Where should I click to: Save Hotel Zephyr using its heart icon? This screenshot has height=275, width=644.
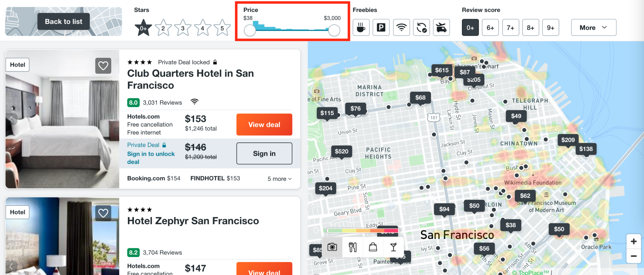pyautogui.click(x=103, y=213)
